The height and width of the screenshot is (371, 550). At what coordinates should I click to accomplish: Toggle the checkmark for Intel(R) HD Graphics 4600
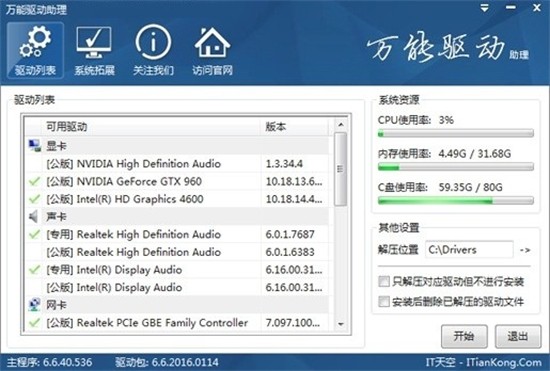click(34, 199)
